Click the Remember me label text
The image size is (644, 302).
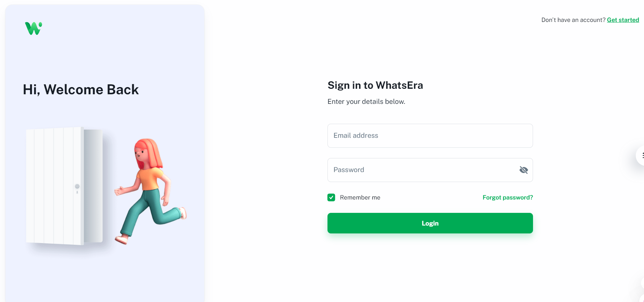point(360,197)
